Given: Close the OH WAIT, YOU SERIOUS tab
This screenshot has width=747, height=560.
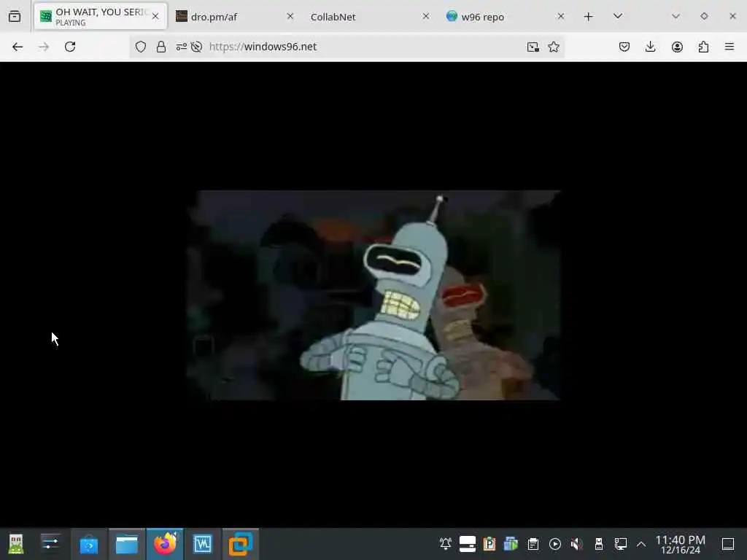Looking at the screenshot, I should (155, 17).
